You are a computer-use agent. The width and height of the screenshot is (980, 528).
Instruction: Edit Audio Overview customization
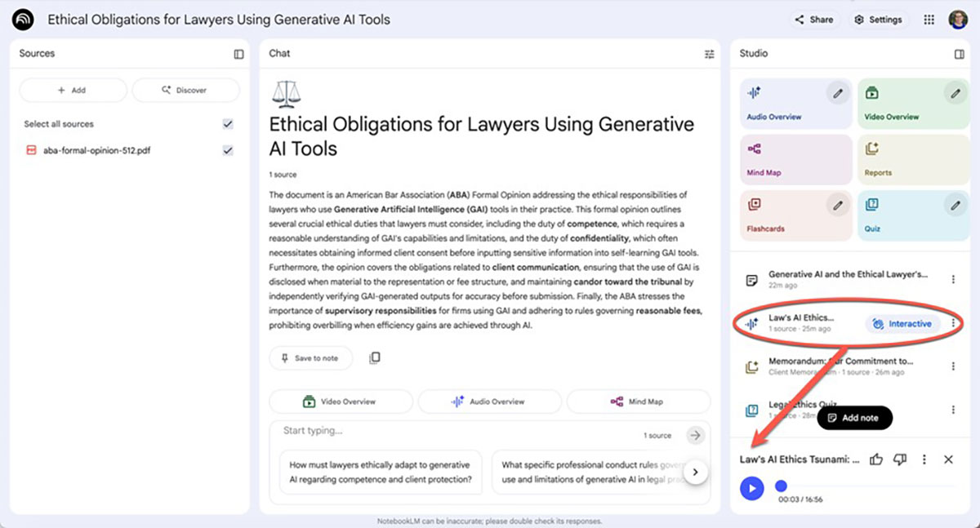(837, 94)
